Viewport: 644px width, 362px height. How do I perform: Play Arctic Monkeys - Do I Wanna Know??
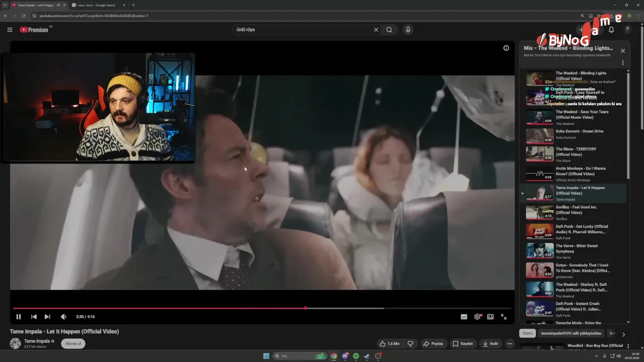[573, 174]
